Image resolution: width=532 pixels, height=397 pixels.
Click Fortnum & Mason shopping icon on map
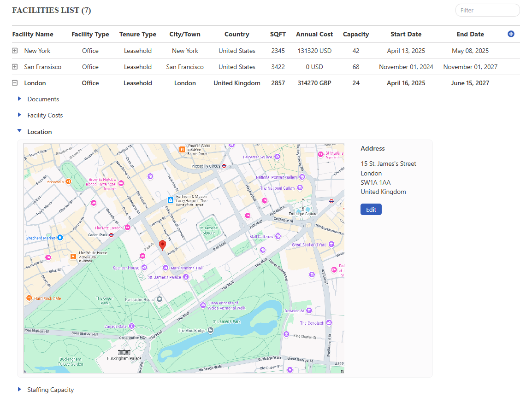170,200
